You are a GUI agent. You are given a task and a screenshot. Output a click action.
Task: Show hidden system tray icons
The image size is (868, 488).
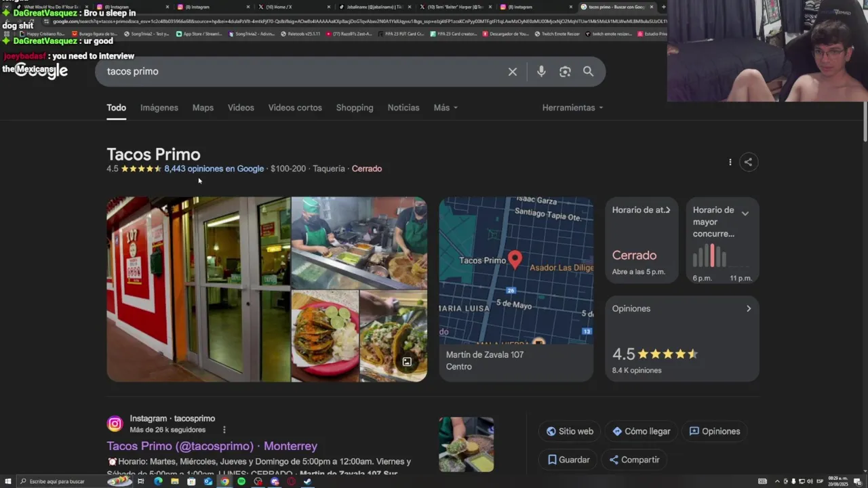[777, 481]
